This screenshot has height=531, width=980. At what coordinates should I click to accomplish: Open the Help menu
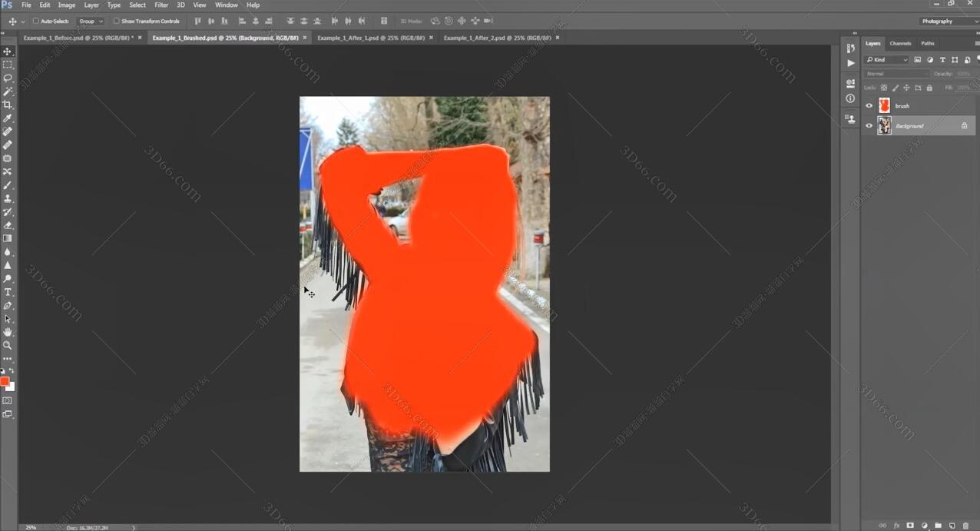(253, 5)
